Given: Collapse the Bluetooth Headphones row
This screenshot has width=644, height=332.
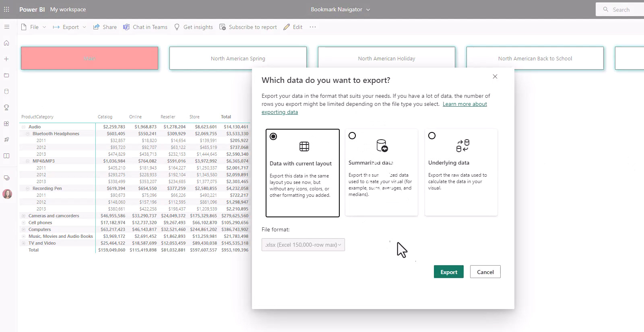Looking at the screenshot, I should click(x=28, y=134).
